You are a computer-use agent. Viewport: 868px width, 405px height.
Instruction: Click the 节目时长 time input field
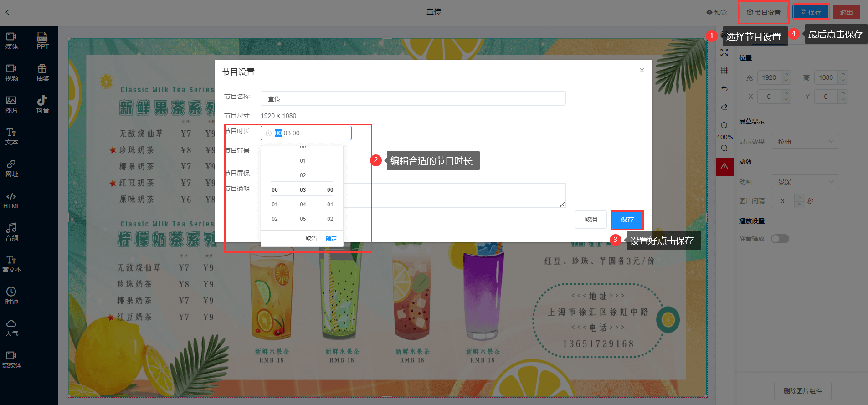306,133
